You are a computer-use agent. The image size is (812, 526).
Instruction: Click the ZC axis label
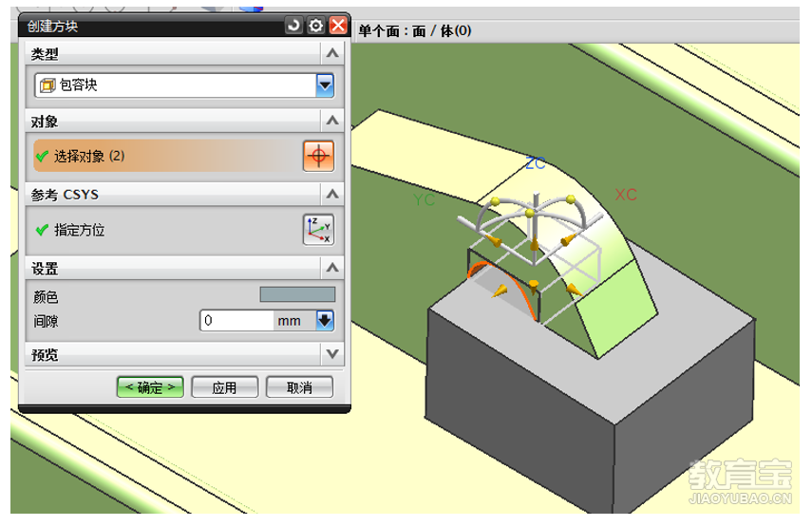point(536,163)
